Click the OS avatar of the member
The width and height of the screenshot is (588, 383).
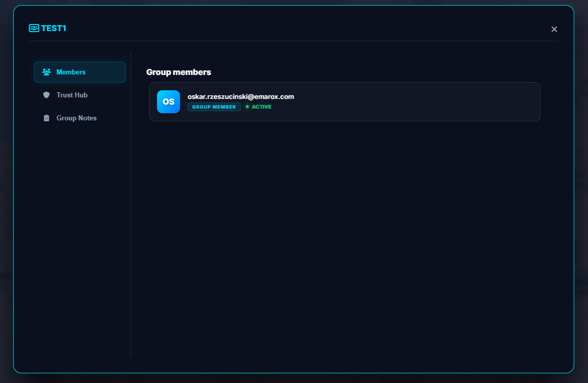pyautogui.click(x=168, y=101)
